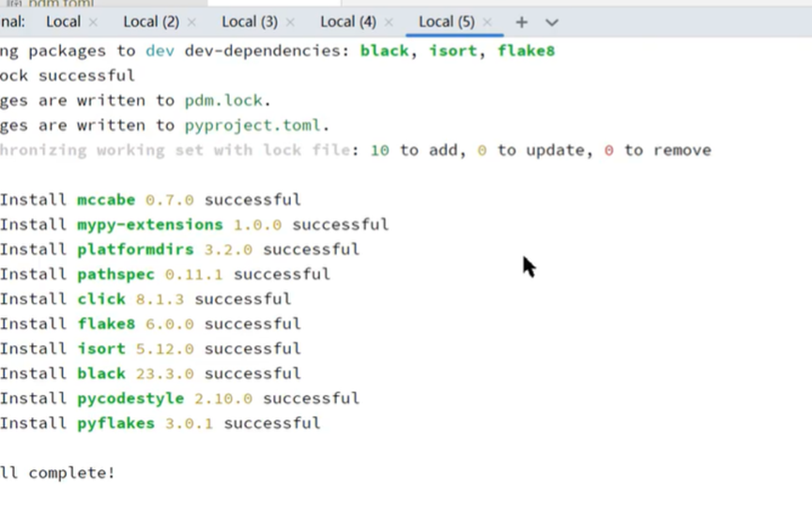This screenshot has width=812, height=529.
Task: Close the Local (5) terminal tab
Action: point(487,23)
